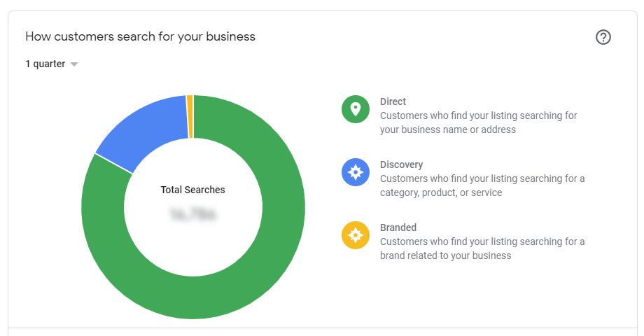Select the 'Direct' legend label
The image size is (644, 336).
pos(393,101)
